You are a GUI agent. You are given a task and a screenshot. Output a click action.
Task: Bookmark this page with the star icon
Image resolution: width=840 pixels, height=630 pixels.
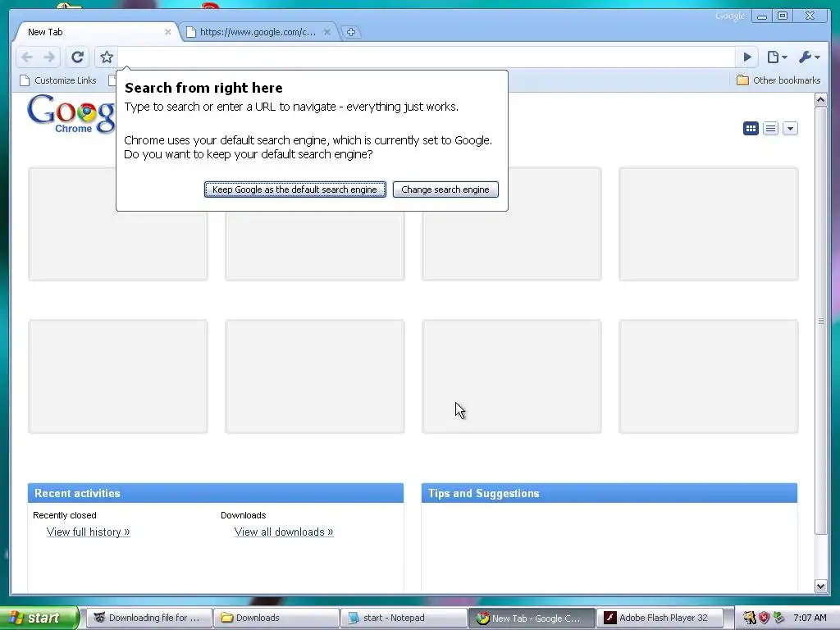coord(107,57)
